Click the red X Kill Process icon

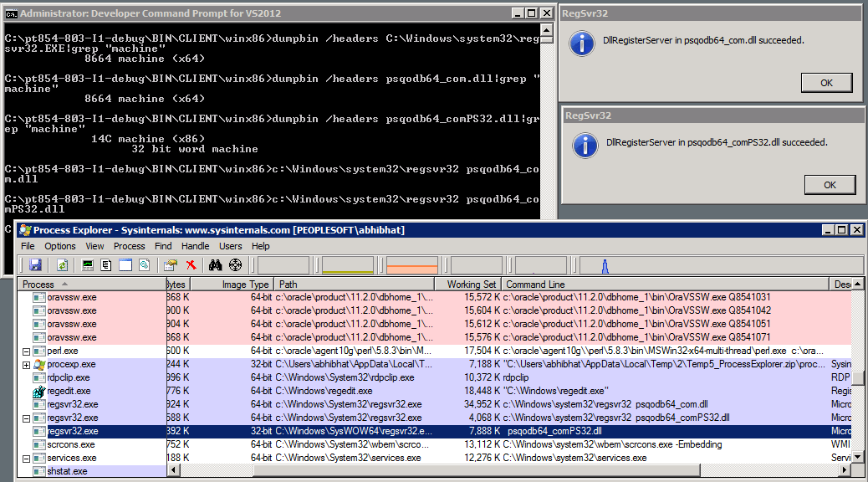(x=191, y=264)
